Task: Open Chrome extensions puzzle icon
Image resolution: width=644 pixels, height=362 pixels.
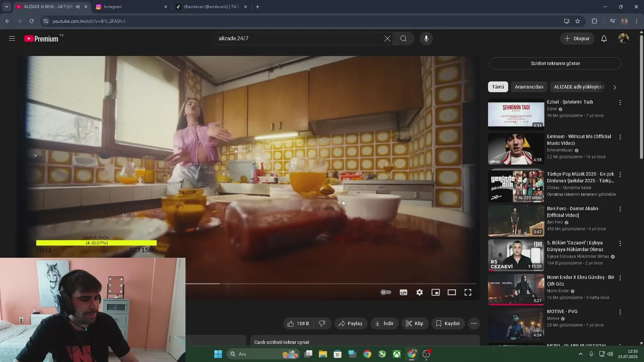Action: (x=595, y=21)
